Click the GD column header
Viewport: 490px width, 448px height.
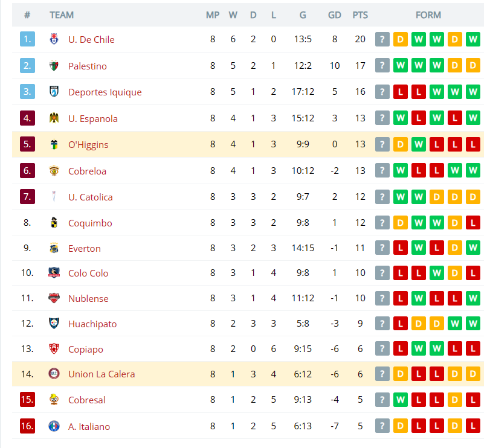click(334, 15)
